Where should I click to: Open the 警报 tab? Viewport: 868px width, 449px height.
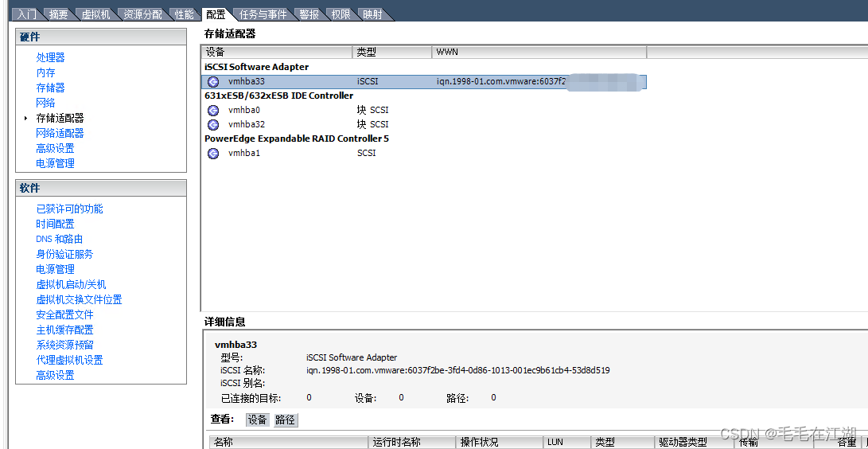[x=309, y=14]
